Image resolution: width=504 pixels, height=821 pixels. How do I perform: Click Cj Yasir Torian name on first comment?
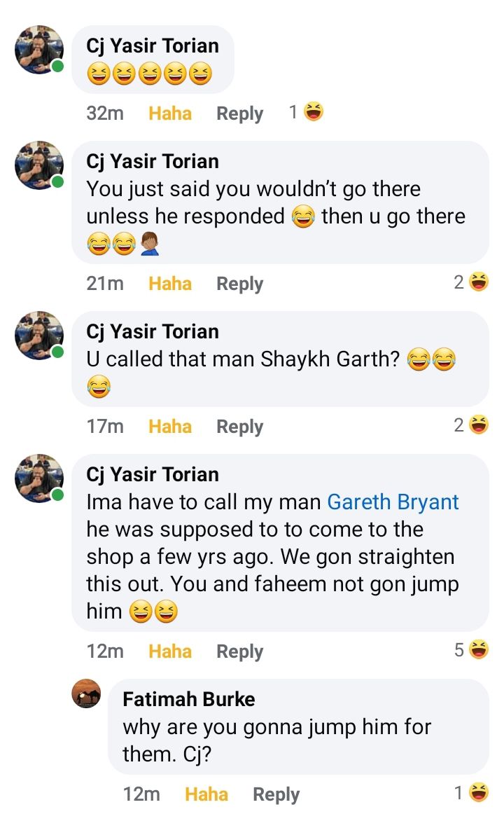point(153,46)
